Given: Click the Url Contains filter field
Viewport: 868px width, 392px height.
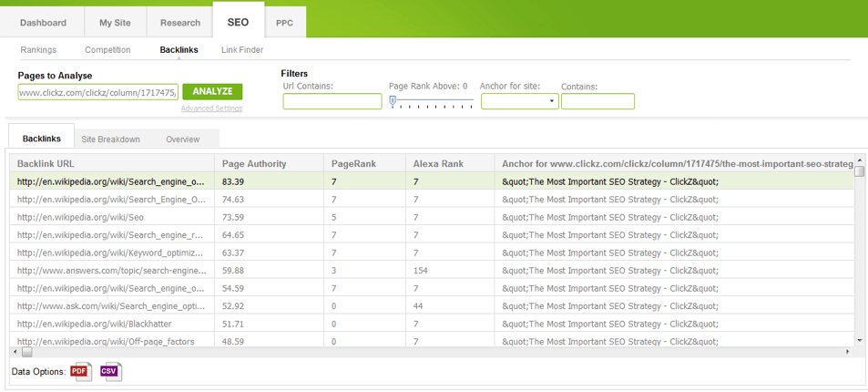Looking at the screenshot, I should click(332, 101).
